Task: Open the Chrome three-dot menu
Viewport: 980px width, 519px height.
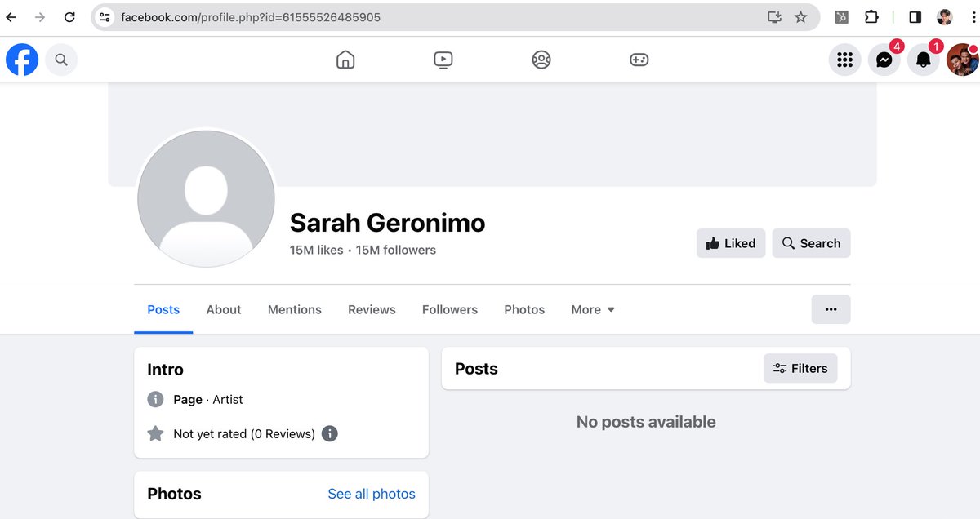Action: tap(972, 17)
